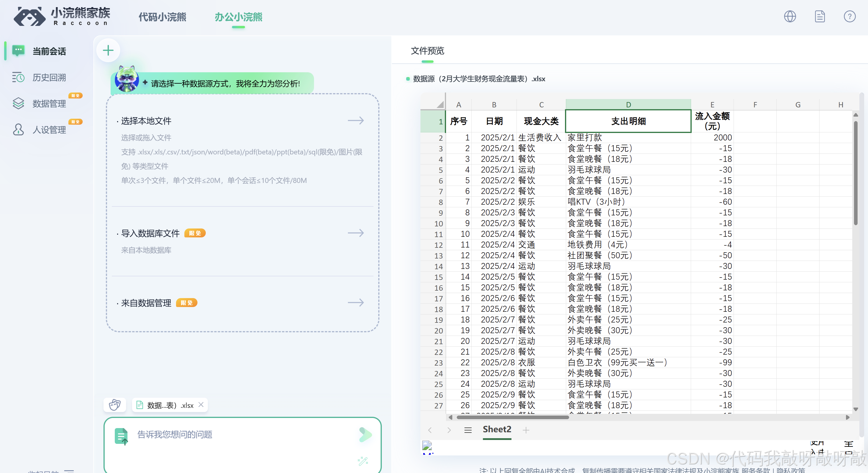Expand the 来自数据管理 option arrow

pos(355,303)
